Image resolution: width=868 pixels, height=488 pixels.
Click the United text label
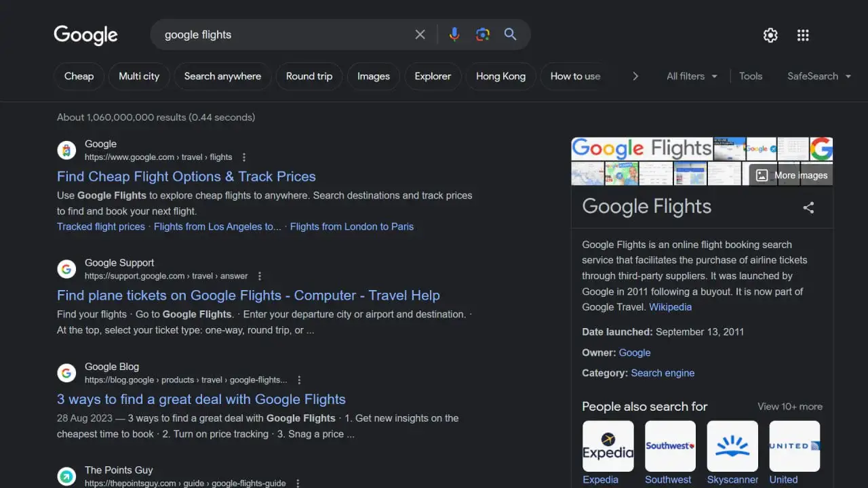point(783,479)
